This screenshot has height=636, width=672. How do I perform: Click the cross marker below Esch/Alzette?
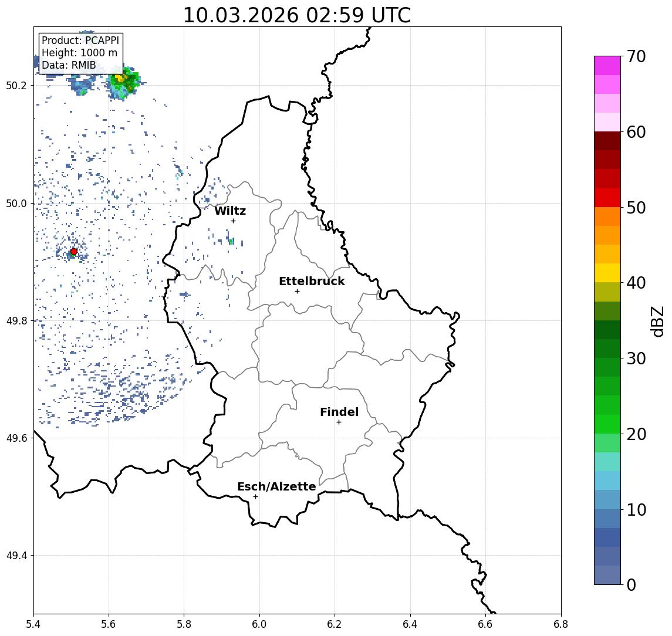click(x=255, y=497)
